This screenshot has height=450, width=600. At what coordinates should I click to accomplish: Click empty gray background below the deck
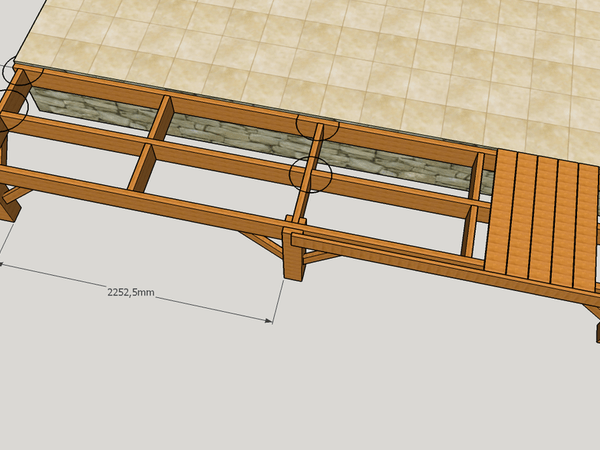[400, 380]
